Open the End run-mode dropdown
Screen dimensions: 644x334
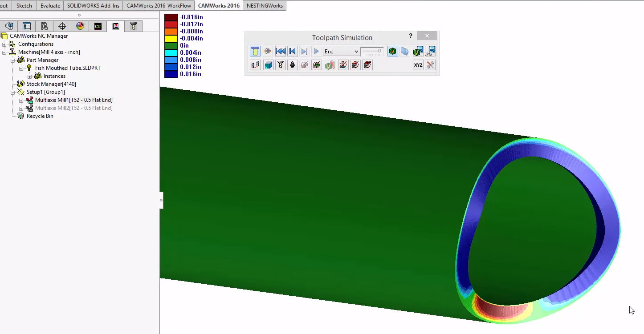[x=341, y=52]
